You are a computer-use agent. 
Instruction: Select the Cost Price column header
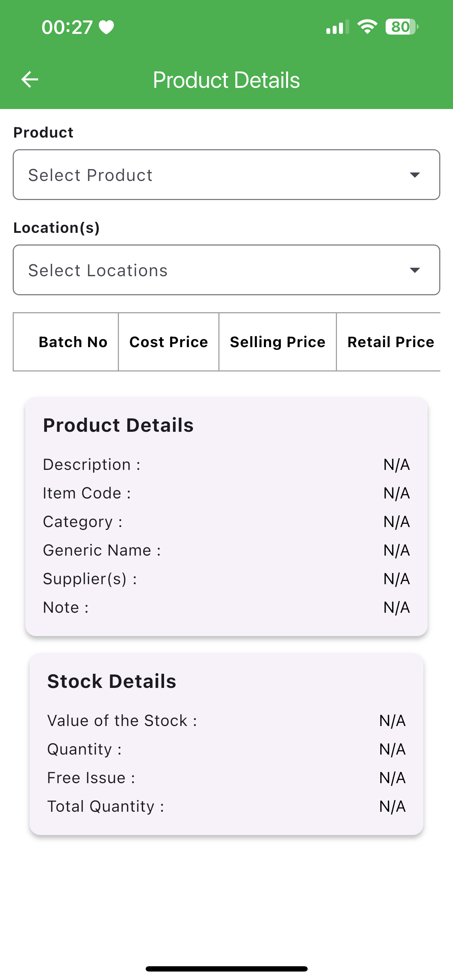click(x=169, y=341)
